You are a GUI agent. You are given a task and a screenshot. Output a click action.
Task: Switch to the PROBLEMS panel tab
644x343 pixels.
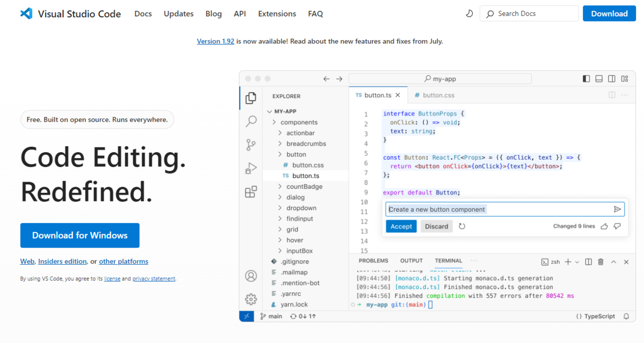tap(374, 261)
